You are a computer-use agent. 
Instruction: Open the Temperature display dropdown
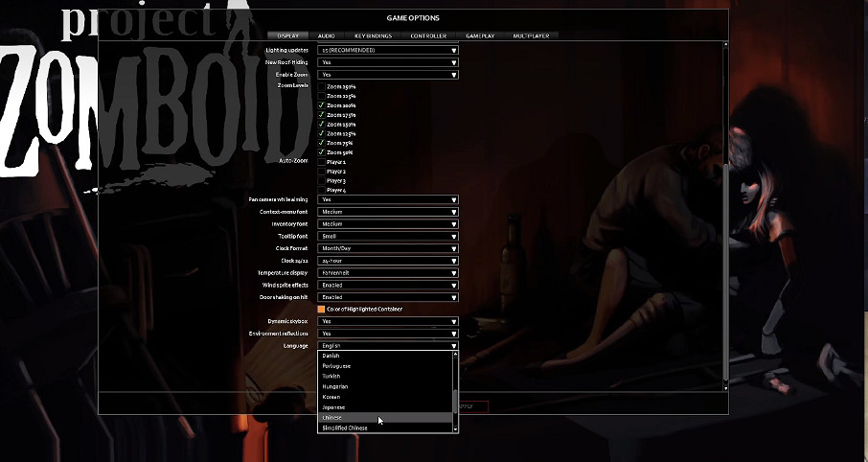click(388, 272)
